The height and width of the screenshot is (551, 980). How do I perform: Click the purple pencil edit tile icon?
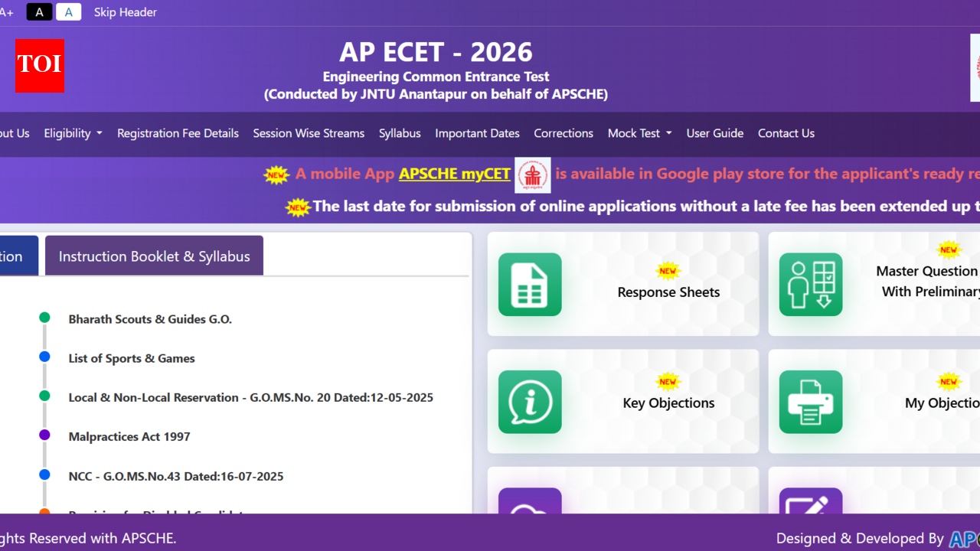click(811, 507)
